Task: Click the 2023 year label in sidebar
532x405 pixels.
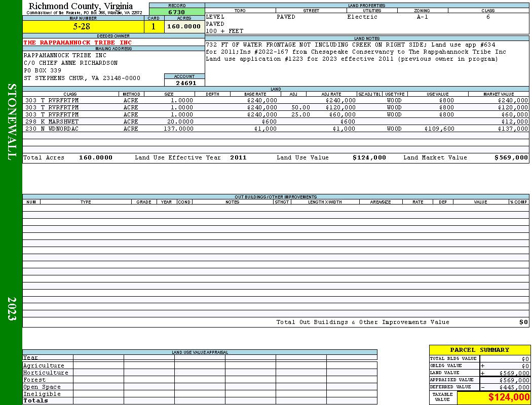Action: pos(11,309)
